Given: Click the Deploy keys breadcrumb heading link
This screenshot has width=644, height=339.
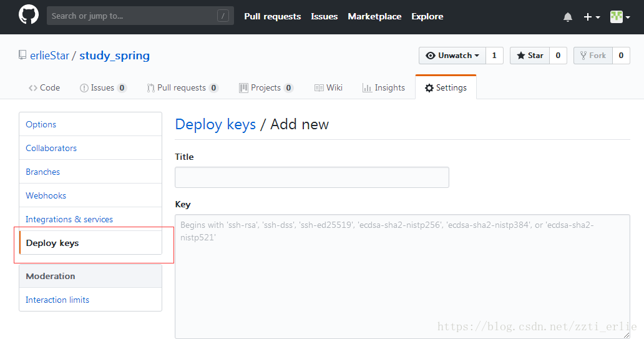Looking at the screenshot, I should [215, 124].
